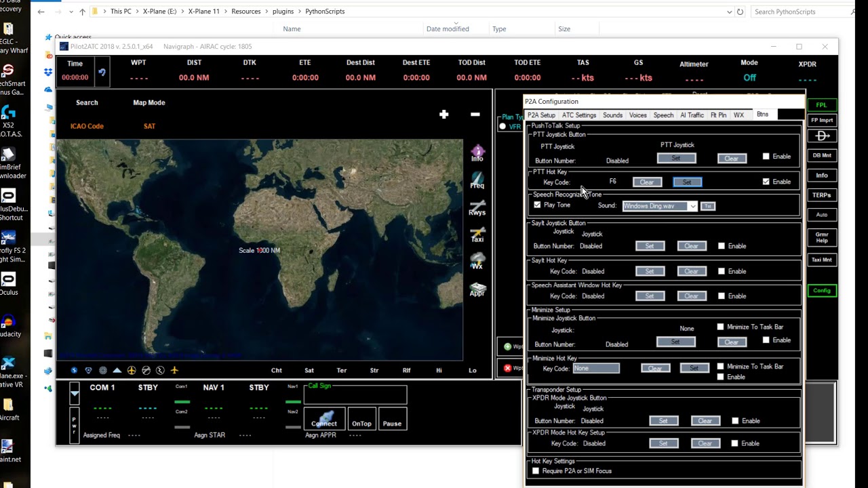868x488 pixels.
Task: Click the Minimize Hot Key code field
Action: pos(596,368)
